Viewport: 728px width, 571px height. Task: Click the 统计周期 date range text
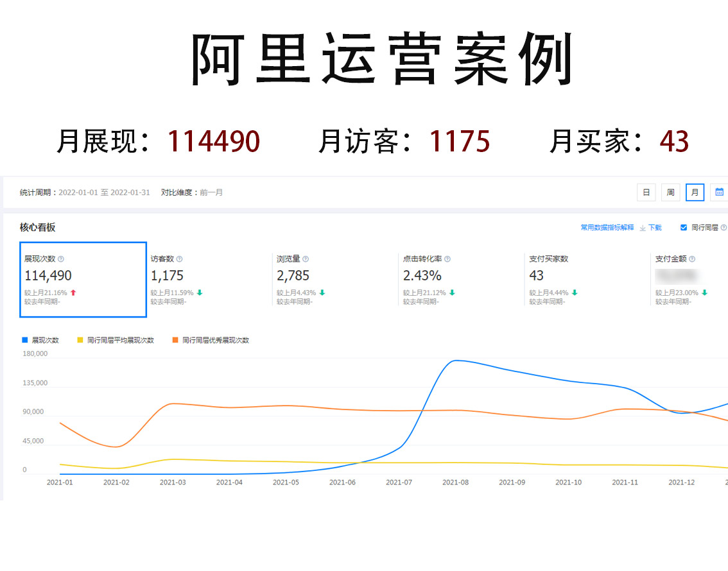coord(85,192)
